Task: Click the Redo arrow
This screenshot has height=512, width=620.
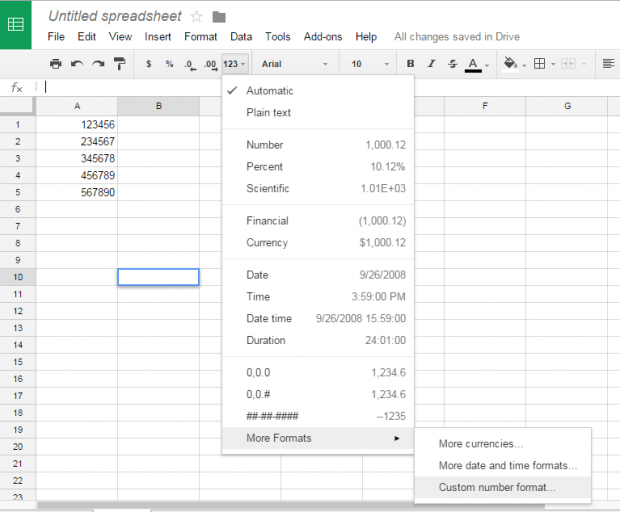Action: [98, 64]
